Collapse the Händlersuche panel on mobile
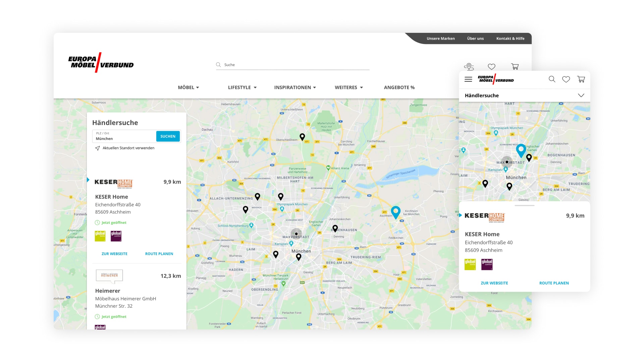 [581, 95]
